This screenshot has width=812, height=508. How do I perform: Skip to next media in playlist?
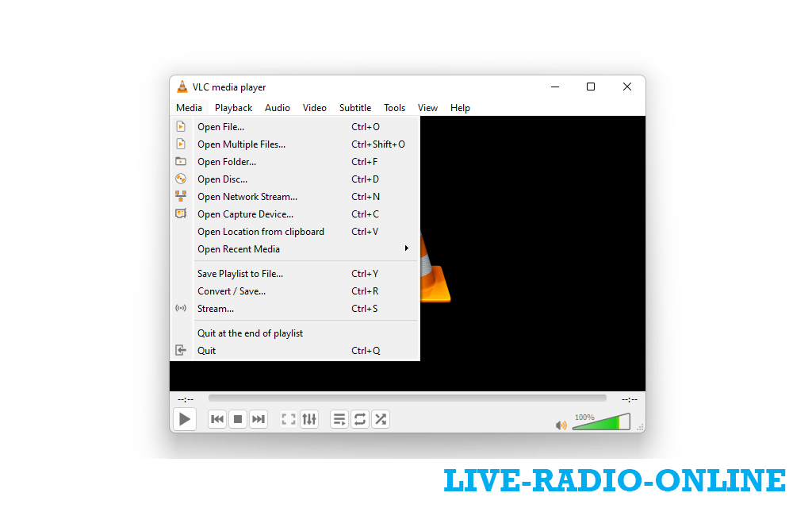[x=259, y=419]
